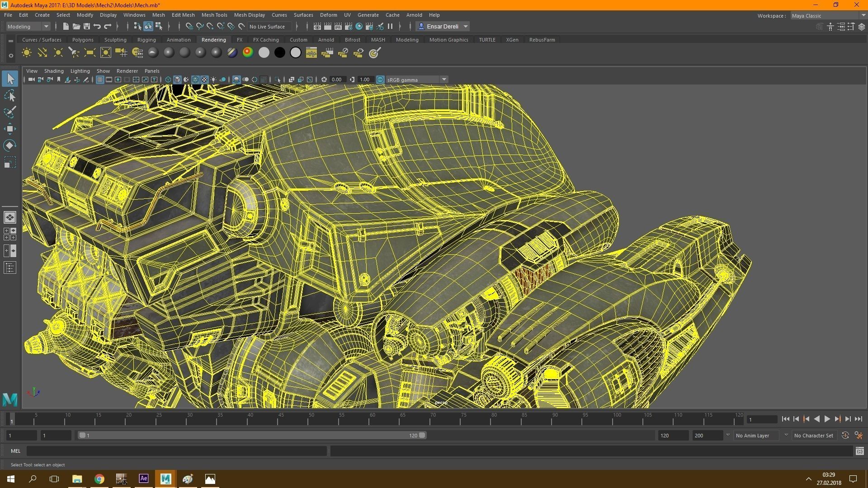Choose the Move tool
The image size is (868, 488).
coord(10,129)
